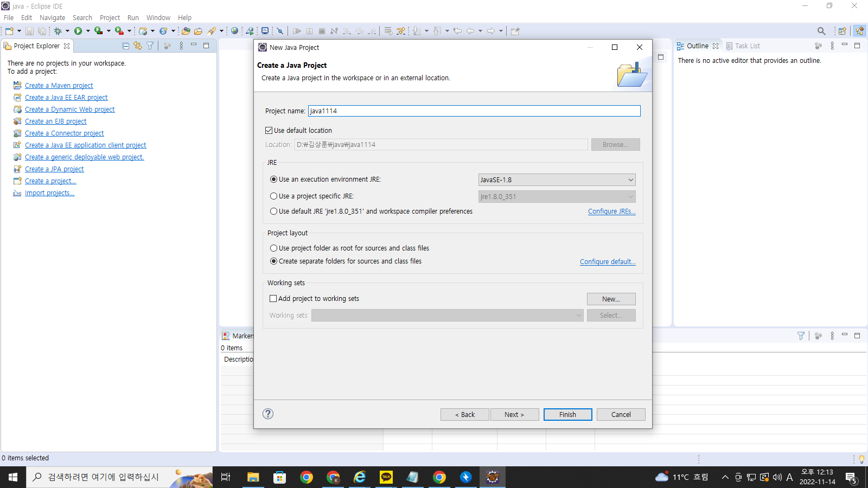Open the Project menu
The image size is (868, 488).
[x=110, y=18]
